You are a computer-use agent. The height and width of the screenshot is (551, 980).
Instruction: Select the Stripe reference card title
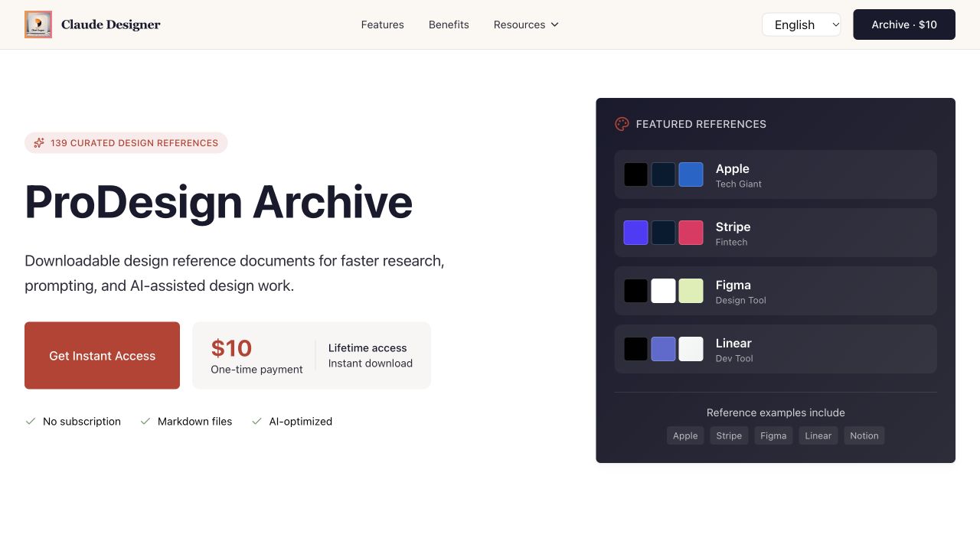click(x=733, y=227)
